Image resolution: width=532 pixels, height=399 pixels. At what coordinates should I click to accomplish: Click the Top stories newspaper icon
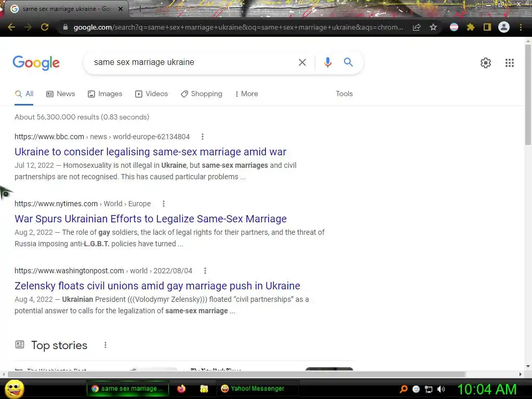click(x=20, y=345)
